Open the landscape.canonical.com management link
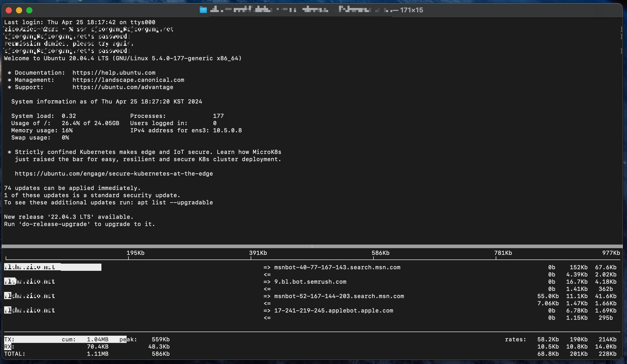 point(128,80)
